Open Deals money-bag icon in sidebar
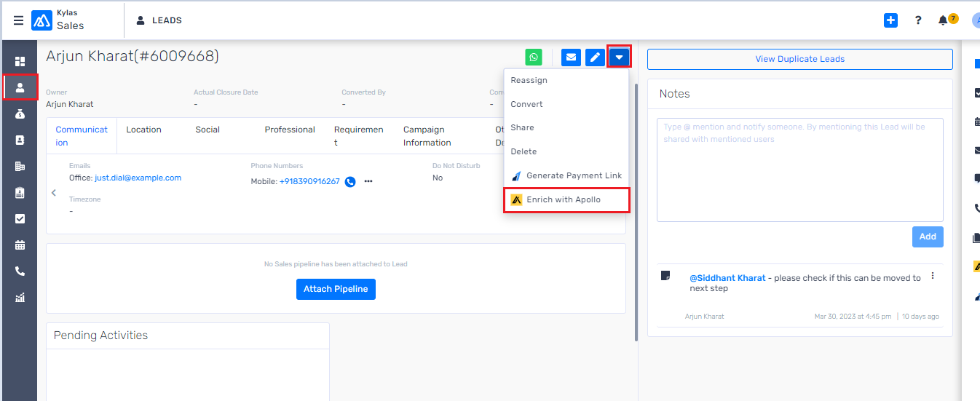Viewport: 980px width, 401px height. point(20,114)
